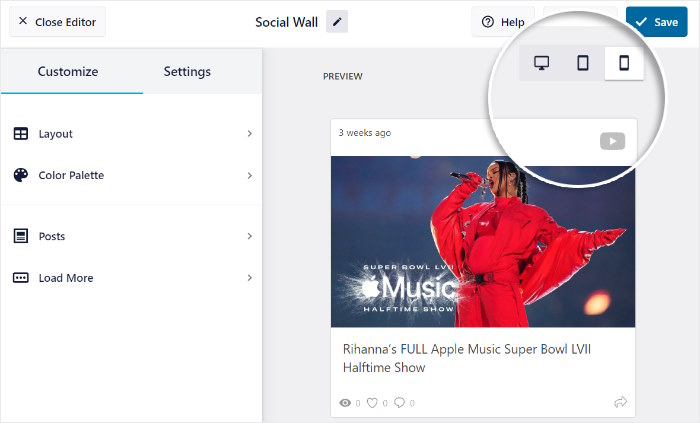The width and height of the screenshot is (700, 423).
Task: Click the Layout grid icon
Action: tap(21, 134)
